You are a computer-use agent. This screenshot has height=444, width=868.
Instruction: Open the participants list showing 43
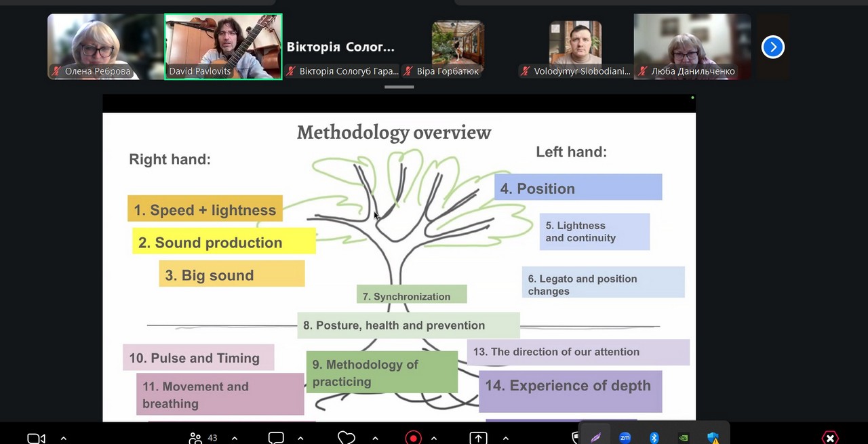point(203,438)
